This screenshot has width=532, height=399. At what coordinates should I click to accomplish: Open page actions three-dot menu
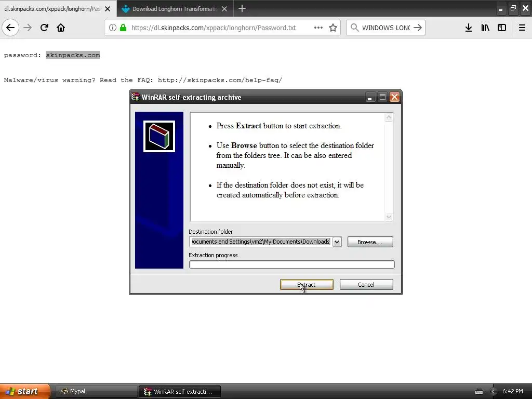tap(318, 28)
